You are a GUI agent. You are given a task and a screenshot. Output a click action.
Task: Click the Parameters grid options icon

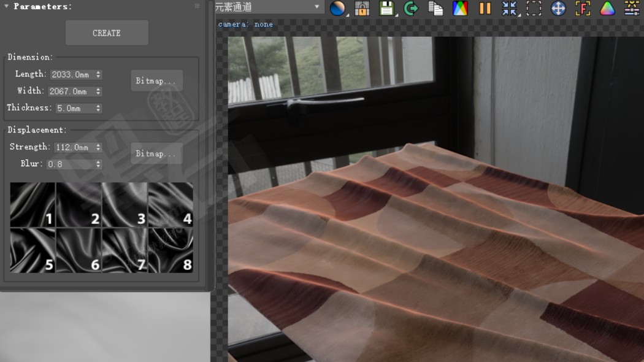197,6
